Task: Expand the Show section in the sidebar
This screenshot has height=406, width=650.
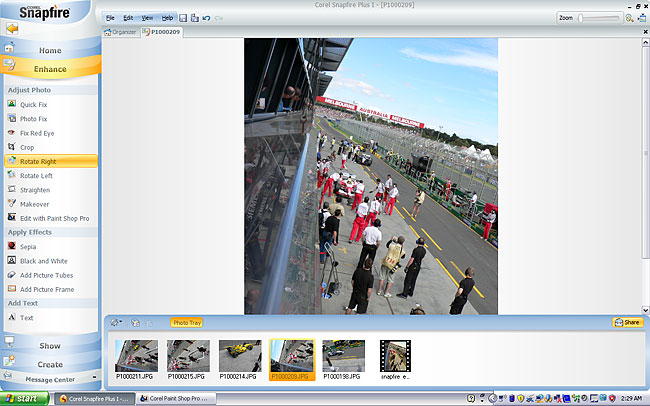Action: (50, 346)
